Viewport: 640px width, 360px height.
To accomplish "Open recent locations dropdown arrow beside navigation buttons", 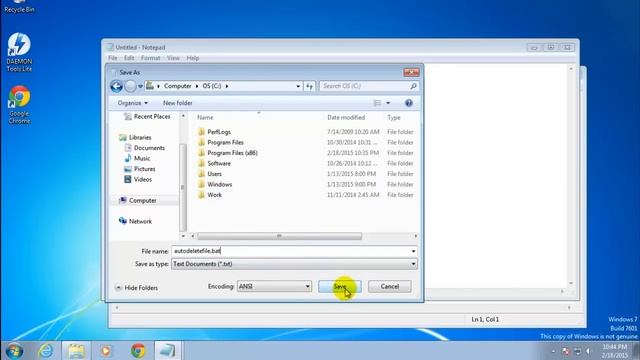I will (x=140, y=87).
